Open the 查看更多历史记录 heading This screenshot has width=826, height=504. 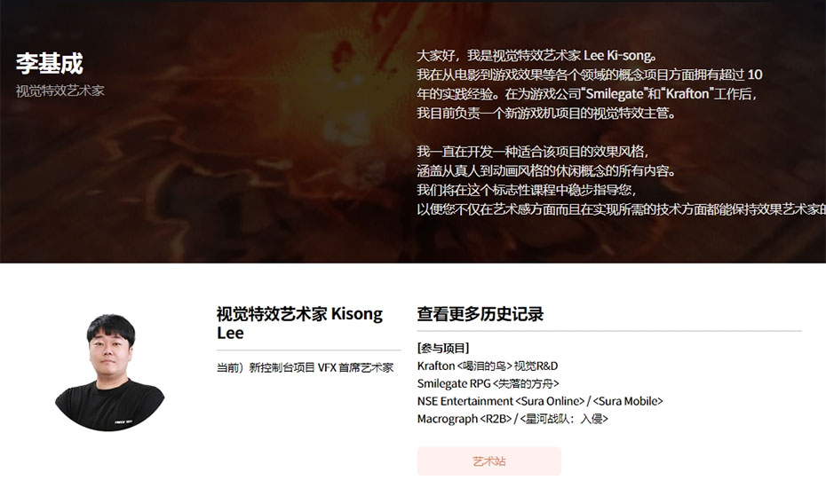click(480, 314)
